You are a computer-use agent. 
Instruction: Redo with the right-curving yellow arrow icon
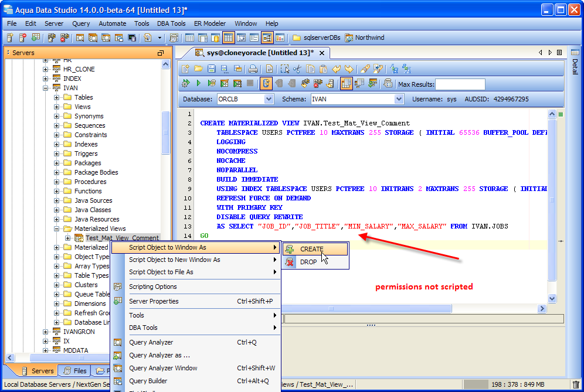(349, 69)
